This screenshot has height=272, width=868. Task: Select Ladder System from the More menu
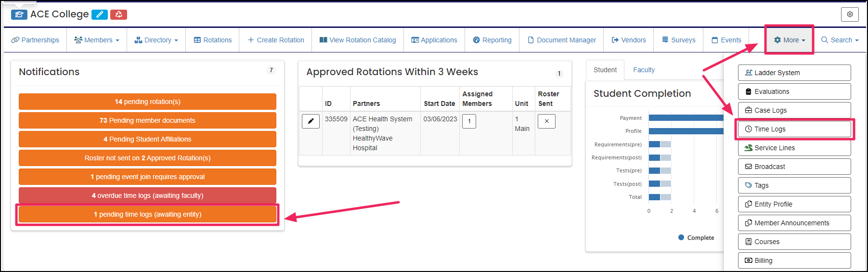794,73
